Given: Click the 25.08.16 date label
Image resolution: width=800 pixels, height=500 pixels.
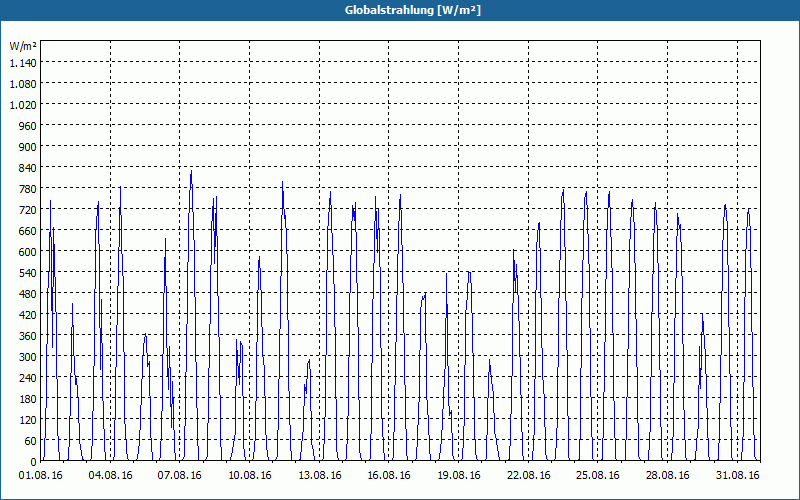Looking at the screenshot, I should pos(597,476).
